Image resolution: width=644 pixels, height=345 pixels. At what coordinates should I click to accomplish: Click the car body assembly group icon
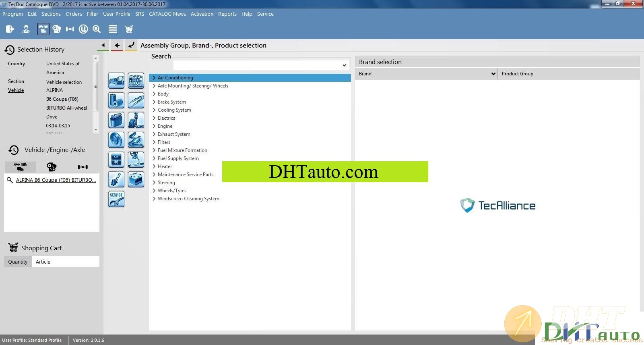point(116,81)
